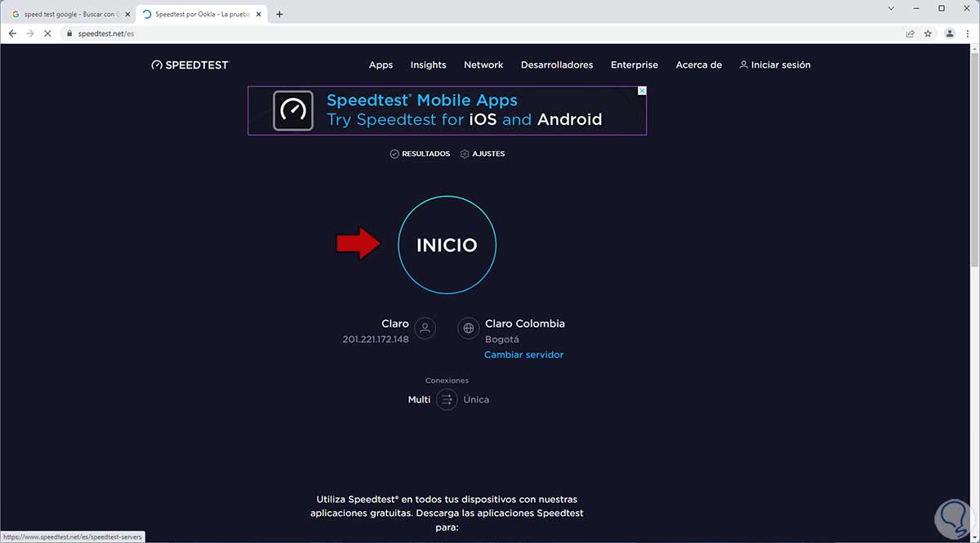Click the Claro Colombia globe icon
The width and height of the screenshot is (980, 543).
click(469, 328)
